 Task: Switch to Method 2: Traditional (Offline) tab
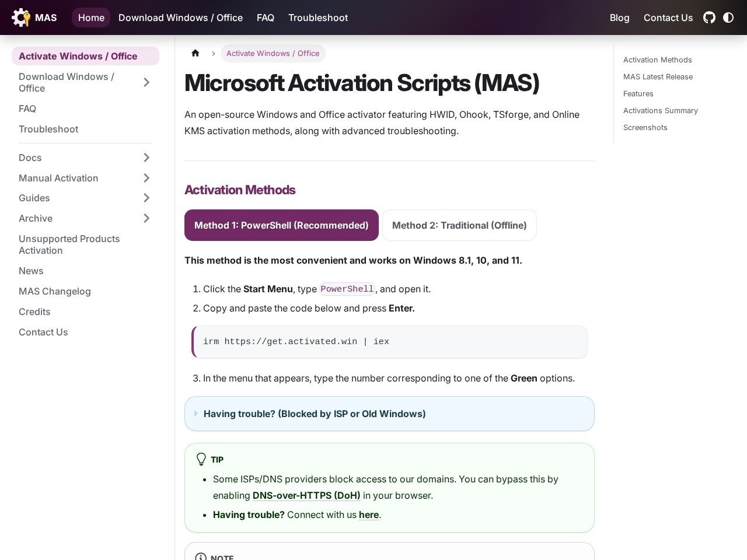pos(459,225)
